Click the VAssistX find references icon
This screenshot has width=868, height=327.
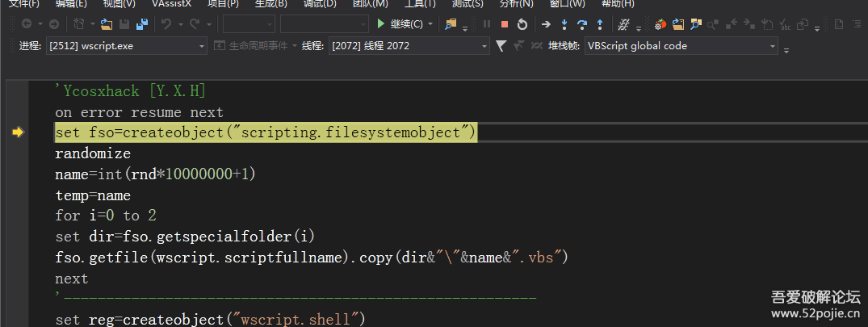click(x=714, y=23)
